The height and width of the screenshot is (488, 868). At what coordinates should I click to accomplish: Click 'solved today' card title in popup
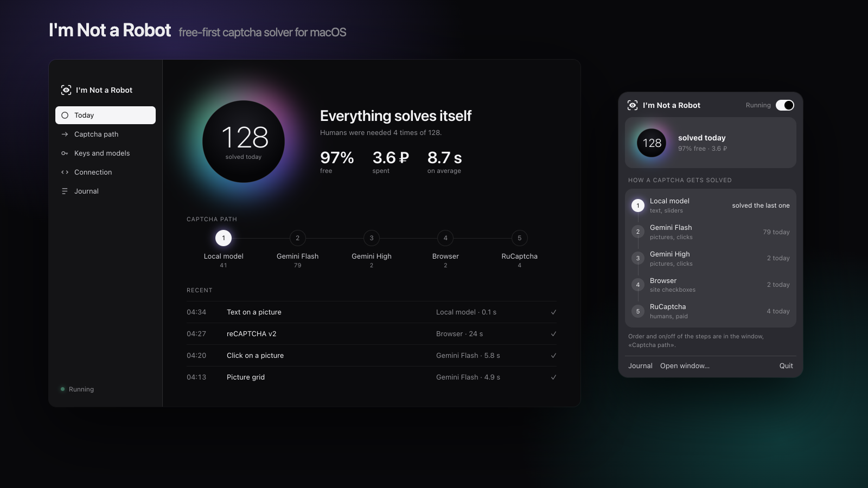point(701,138)
